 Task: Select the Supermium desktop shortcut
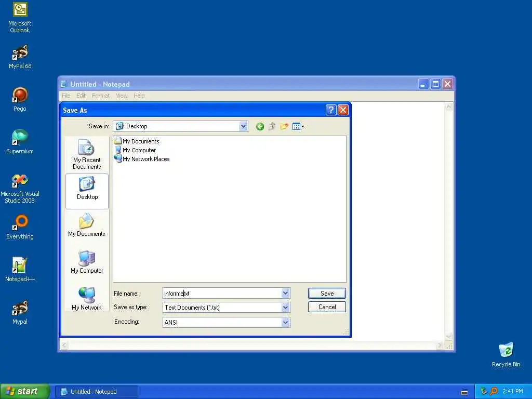click(x=20, y=142)
